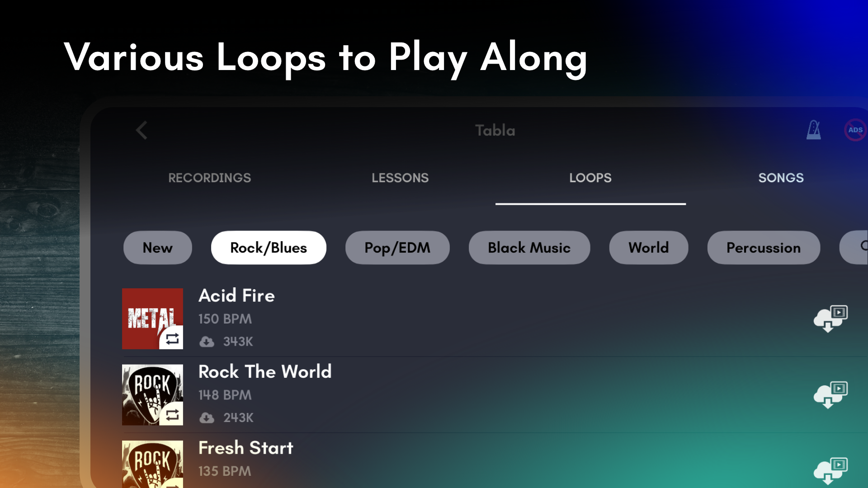
Task: Tap the search chip at the filter row's end
Action: pos(857,248)
